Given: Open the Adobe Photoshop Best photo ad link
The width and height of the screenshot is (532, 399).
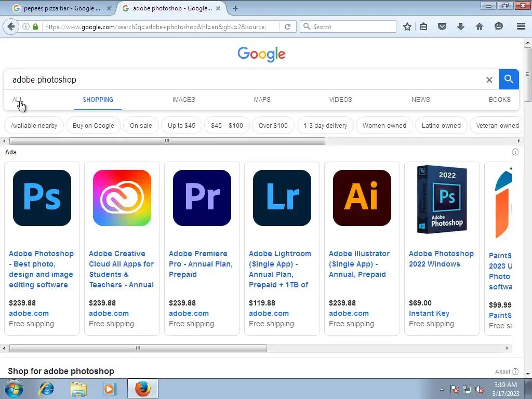Looking at the screenshot, I should tap(42, 269).
